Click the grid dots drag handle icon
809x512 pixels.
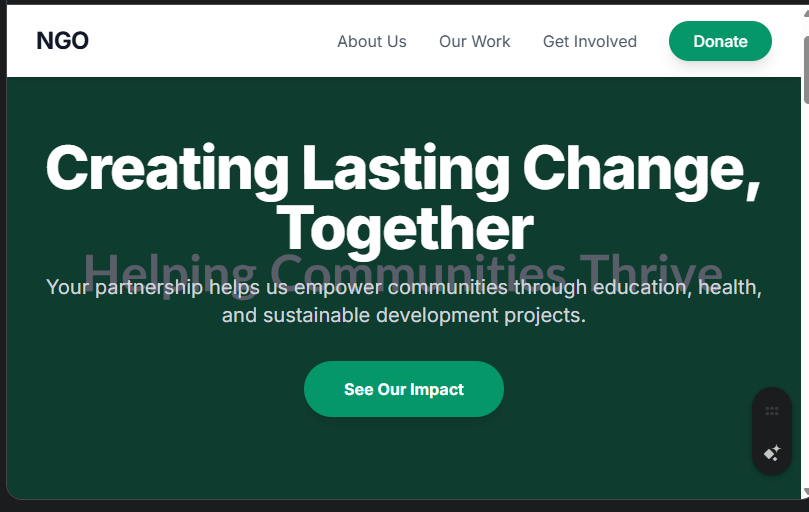coord(771,411)
